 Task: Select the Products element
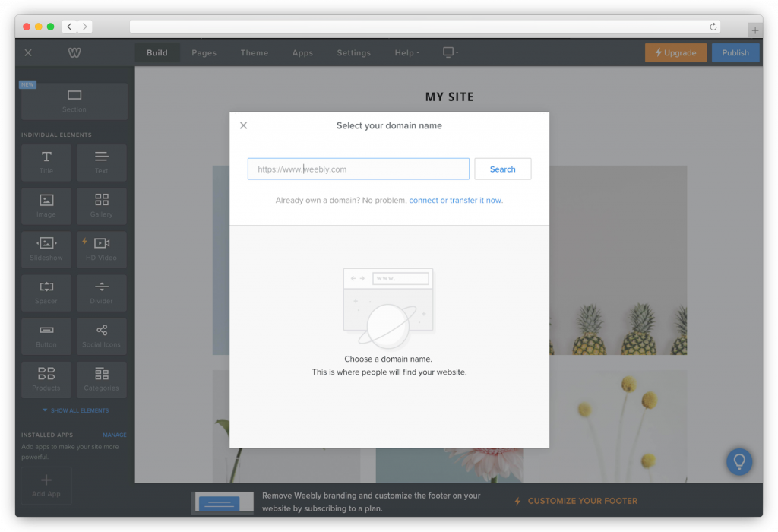[46, 380]
